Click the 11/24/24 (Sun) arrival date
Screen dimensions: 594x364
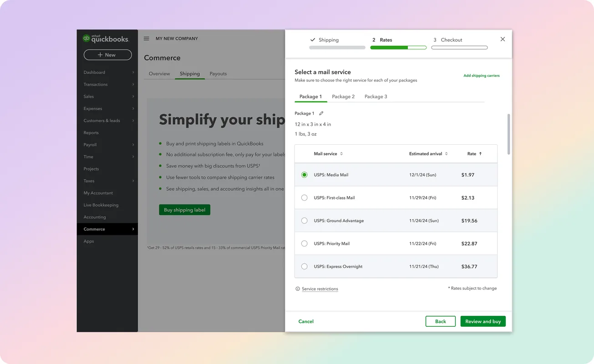click(x=424, y=221)
